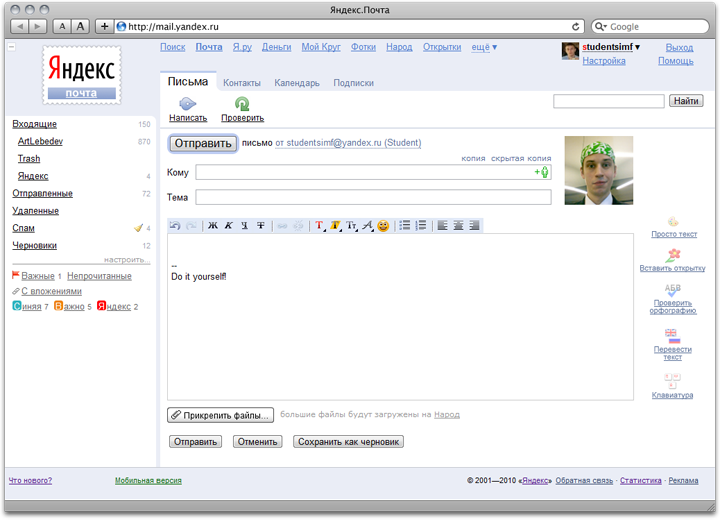Insert an emoticon using smiley icon
720x524 pixels.
click(x=383, y=226)
